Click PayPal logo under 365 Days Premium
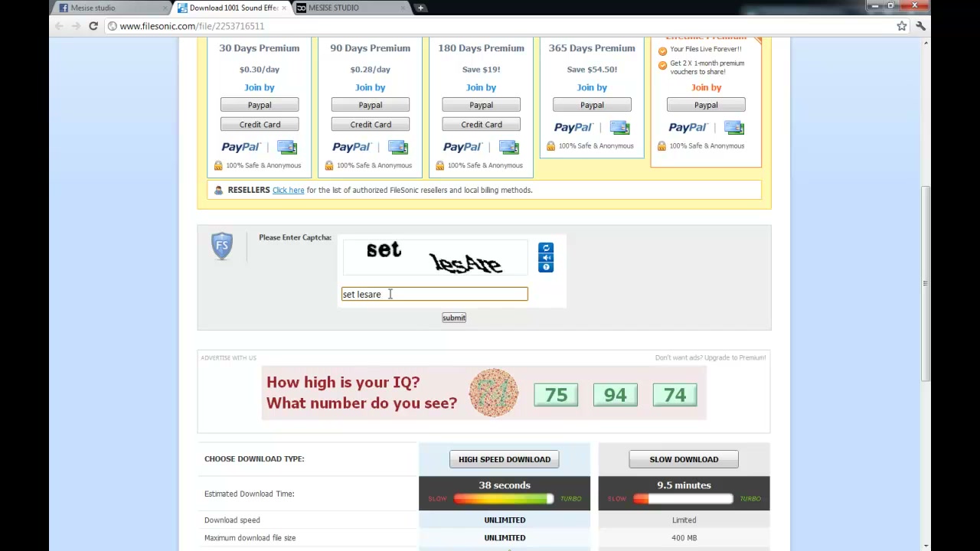 [573, 128]
